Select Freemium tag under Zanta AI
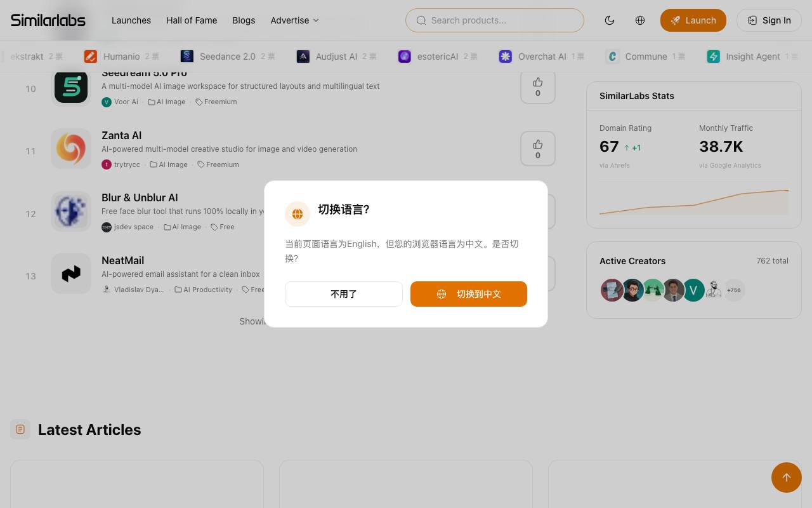This screenshot has height=508, width=812. coord(218,164)
